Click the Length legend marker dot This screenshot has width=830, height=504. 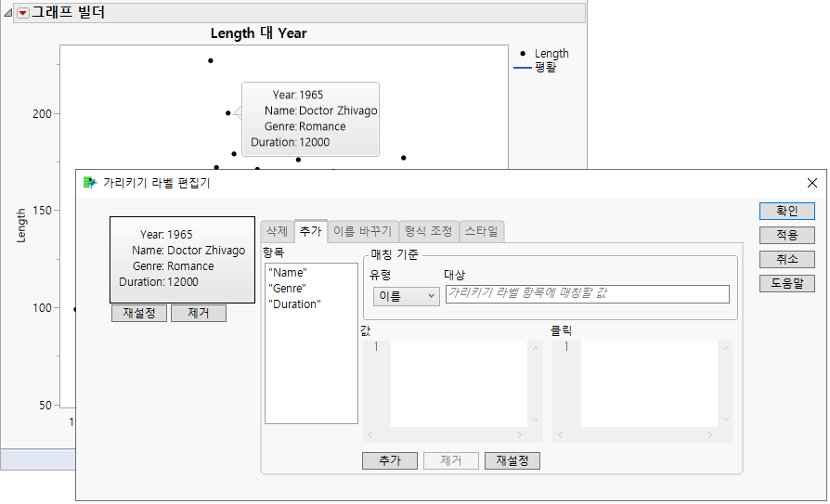(x=523, y=54)
